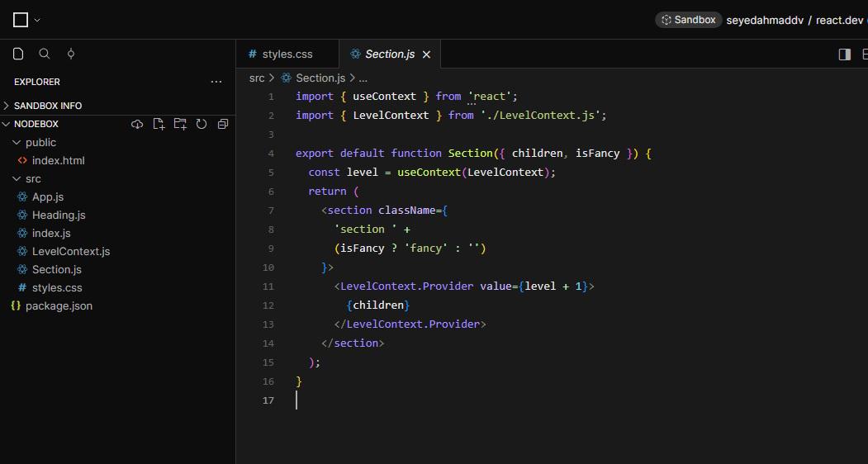
Task: Click closing </section> tag on line 14
Action: [x=353, y=343]
